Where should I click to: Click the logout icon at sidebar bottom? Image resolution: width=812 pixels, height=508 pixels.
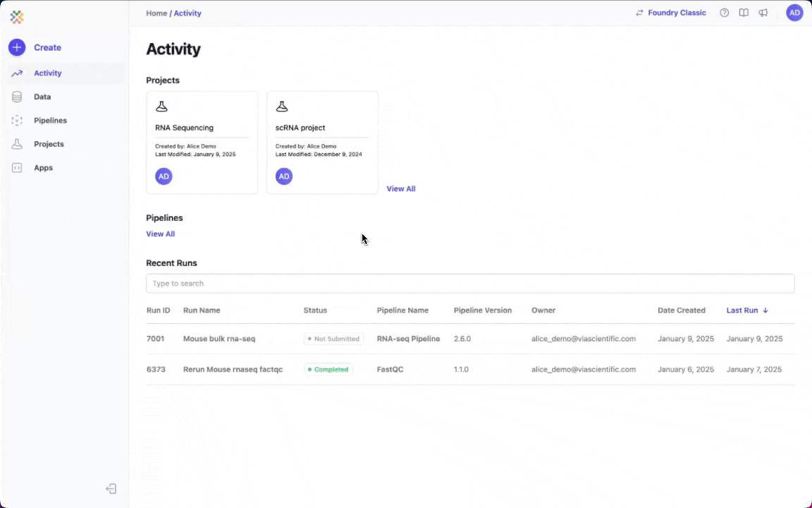(x=111, y=489)
